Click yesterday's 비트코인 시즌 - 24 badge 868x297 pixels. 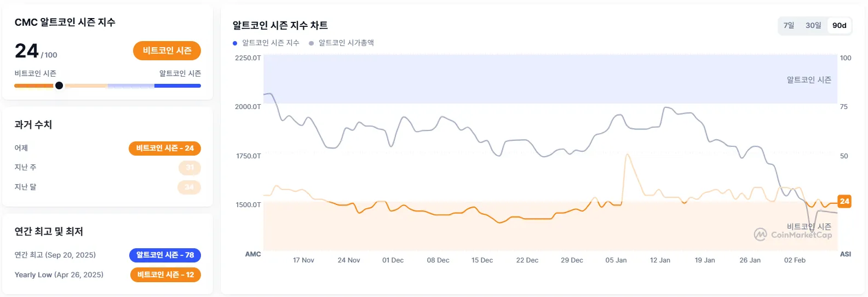point(165,148)
